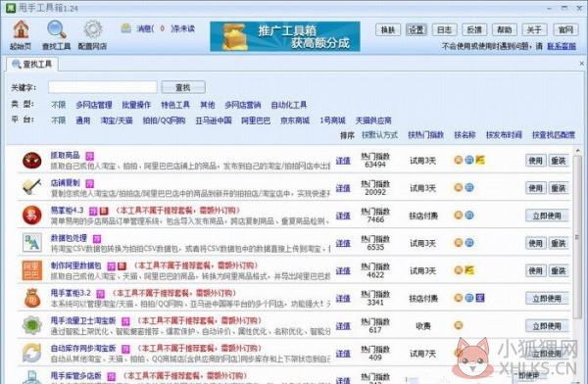Click 使用 button for 抓取商品
Screen dimensions: 588x384
coord(535,161)
